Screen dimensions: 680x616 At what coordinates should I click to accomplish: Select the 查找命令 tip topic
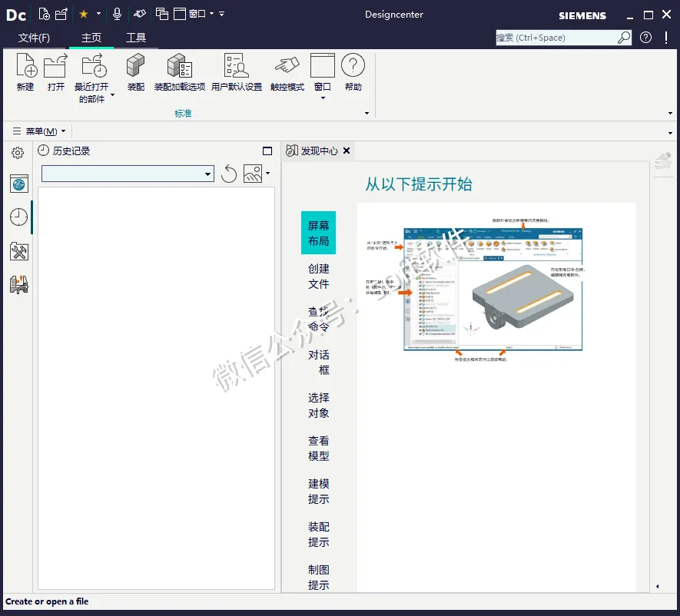point(318,319)
